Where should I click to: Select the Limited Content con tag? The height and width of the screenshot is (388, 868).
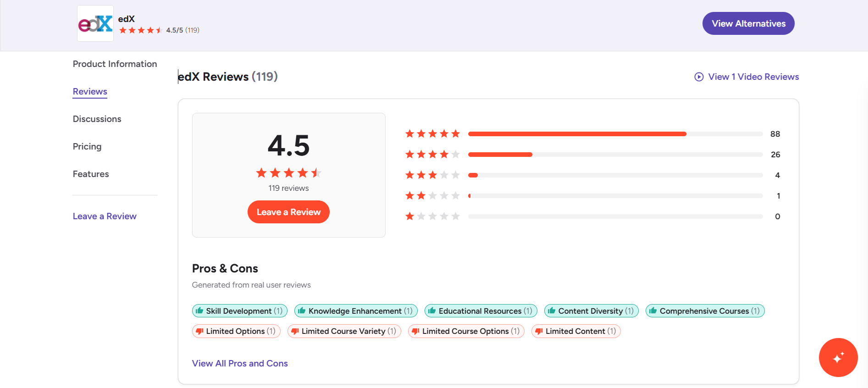click(576, 331)
